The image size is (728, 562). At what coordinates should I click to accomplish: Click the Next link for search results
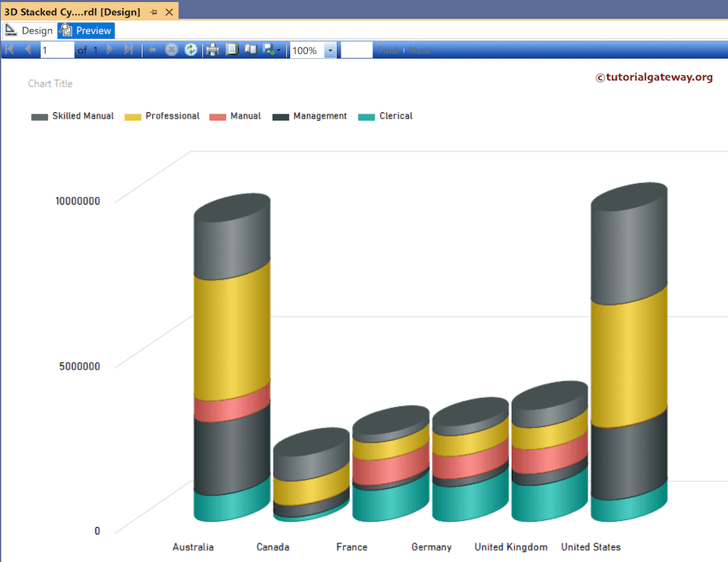419,50
